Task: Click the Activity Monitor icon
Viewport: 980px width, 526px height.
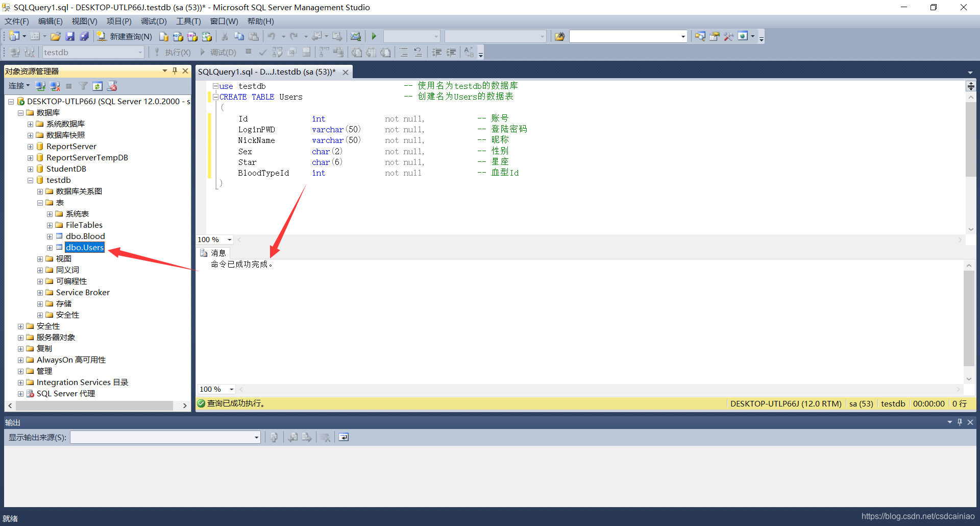Action: (x=356, y=36)
